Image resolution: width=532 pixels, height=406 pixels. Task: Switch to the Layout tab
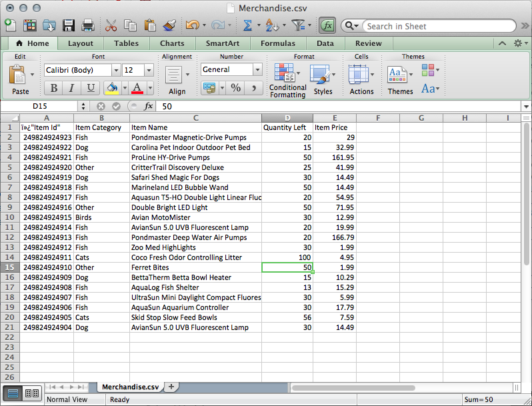pos(81,43)
